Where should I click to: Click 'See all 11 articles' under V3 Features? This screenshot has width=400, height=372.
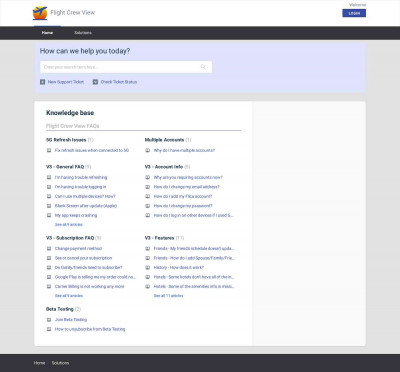(x=168, y=296)
